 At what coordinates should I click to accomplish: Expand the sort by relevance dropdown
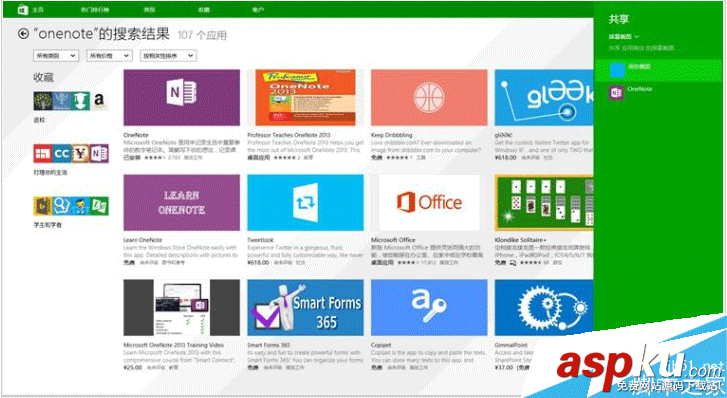pos(168,56)
